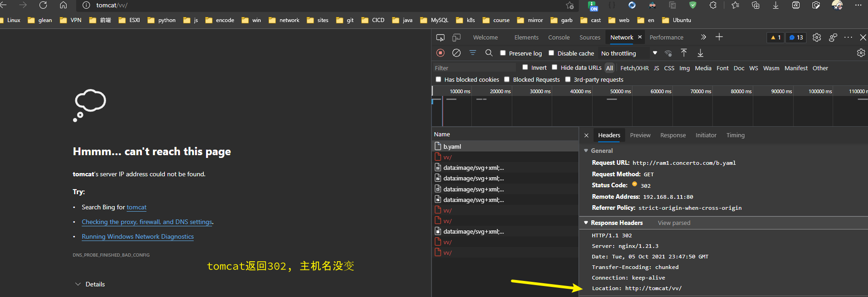The width and height of the screenshot is (868, 297).
Task: Open DevTools feedback icon
Action: coord(833,37)
